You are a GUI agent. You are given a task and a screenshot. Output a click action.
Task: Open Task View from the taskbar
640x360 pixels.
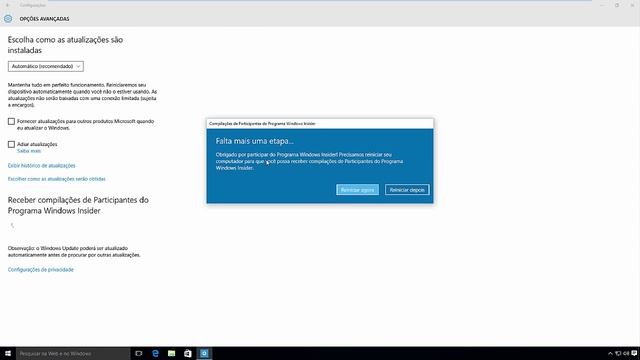[139, 353]
